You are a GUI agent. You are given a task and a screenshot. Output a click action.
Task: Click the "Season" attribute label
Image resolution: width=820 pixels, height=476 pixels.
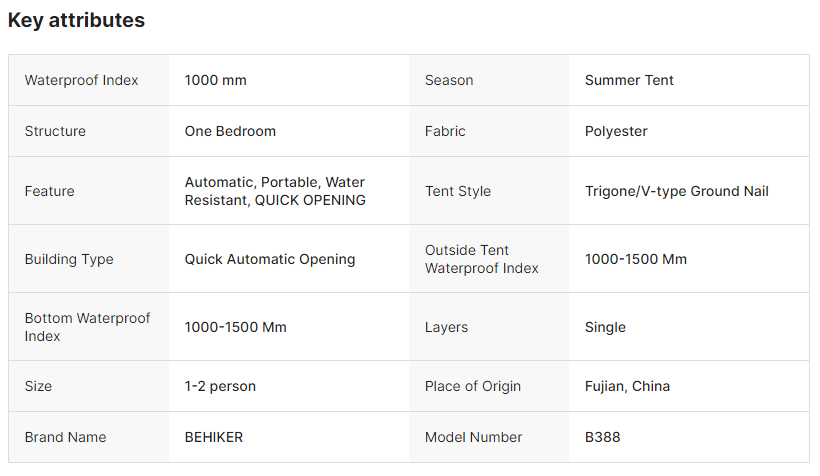pyautogui.click(x=449, y=80)
